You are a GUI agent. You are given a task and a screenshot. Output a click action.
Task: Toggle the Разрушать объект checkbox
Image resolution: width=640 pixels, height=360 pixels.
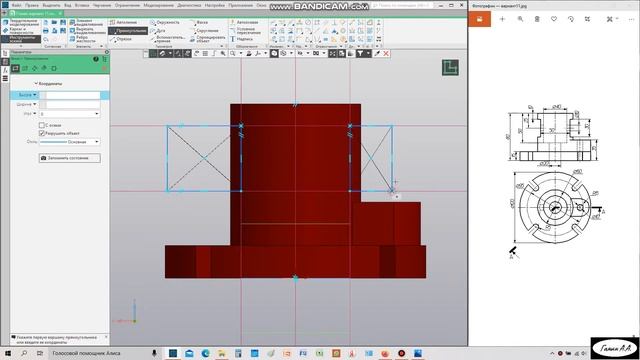point(41,133)
